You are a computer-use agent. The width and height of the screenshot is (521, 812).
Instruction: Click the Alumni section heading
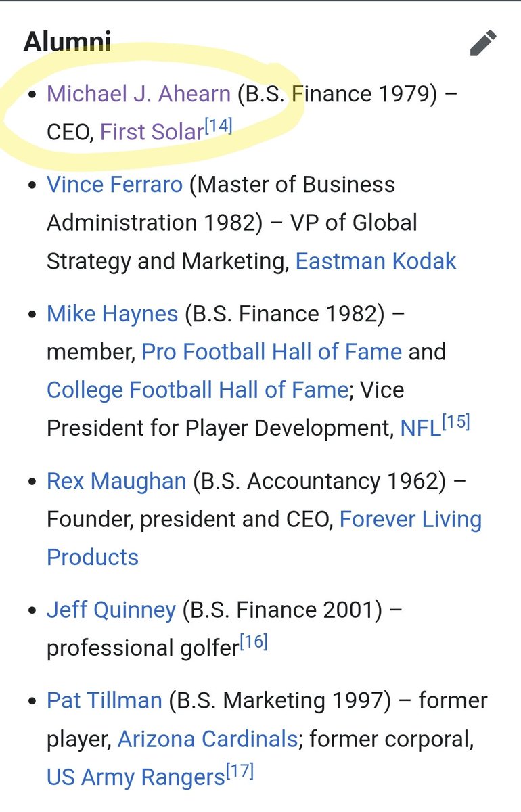click(x=67, y=42)
